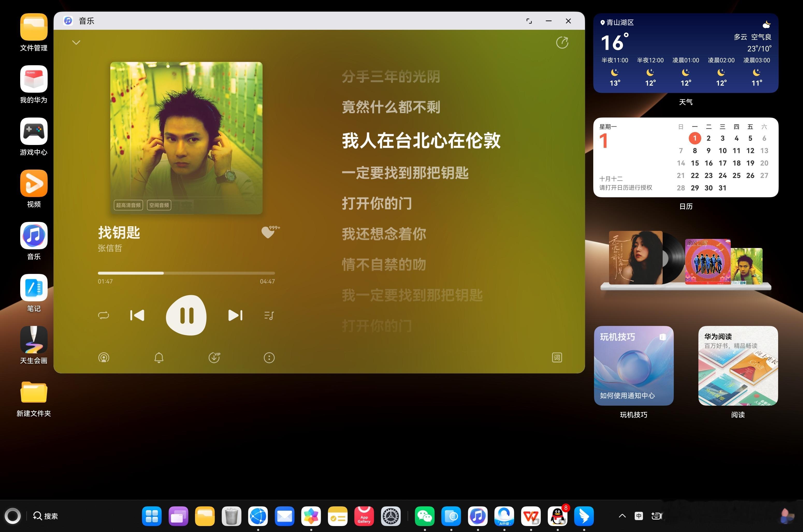The image size is (803, 532).
Task: Click the share icon at top right
Action: (562, 43)
